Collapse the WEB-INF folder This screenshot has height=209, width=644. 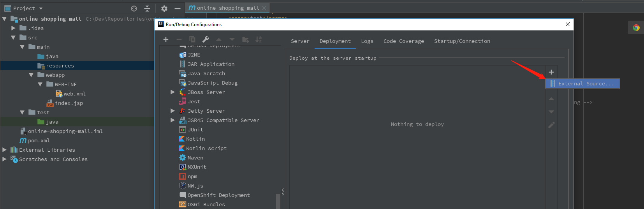click(x=40, y=85)
